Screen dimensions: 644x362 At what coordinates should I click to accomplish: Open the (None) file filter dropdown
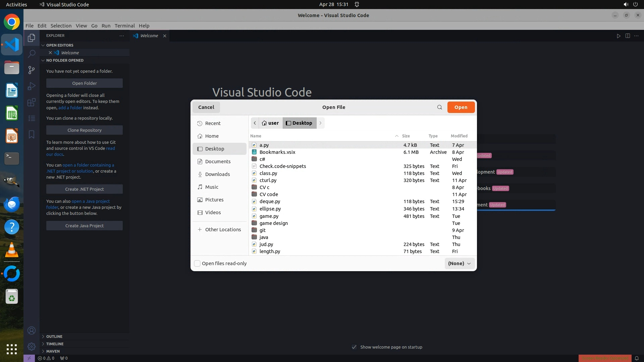(459, 263)
